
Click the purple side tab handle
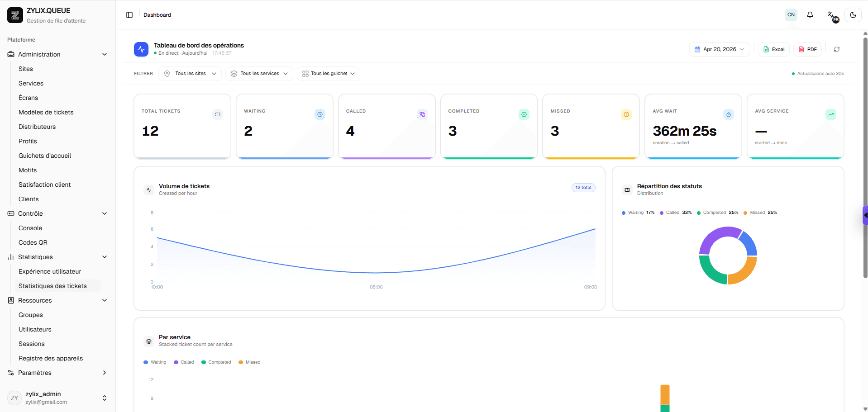click(x=865, y=215)
